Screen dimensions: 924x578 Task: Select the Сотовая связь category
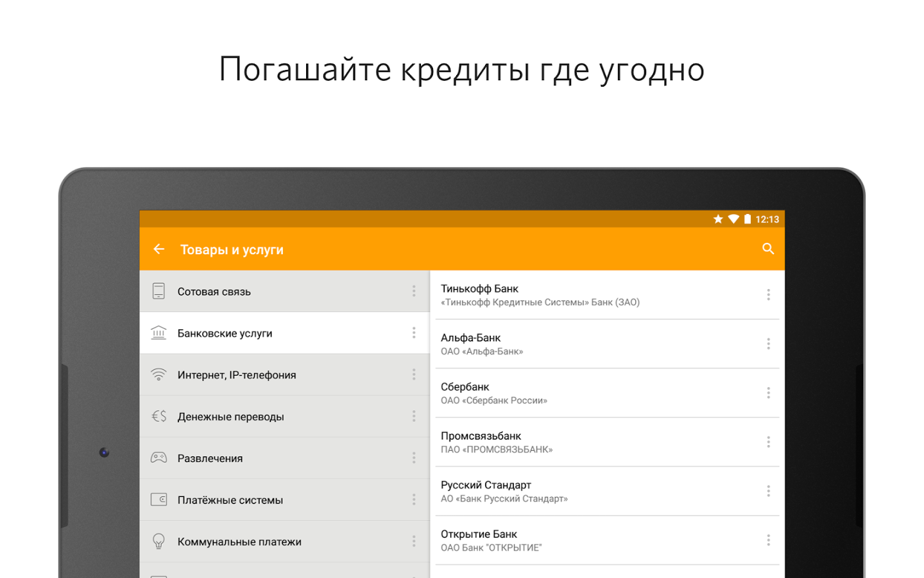click(284, 291)
